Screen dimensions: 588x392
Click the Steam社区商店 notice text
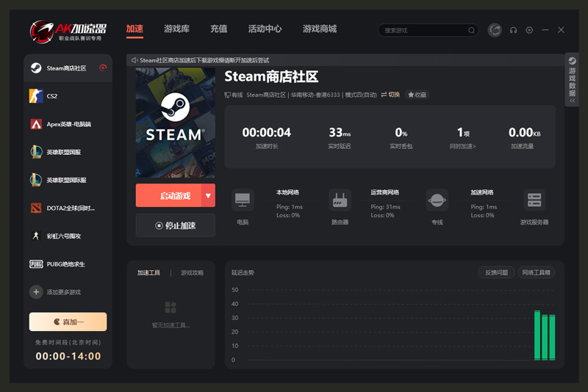[204, 60]
